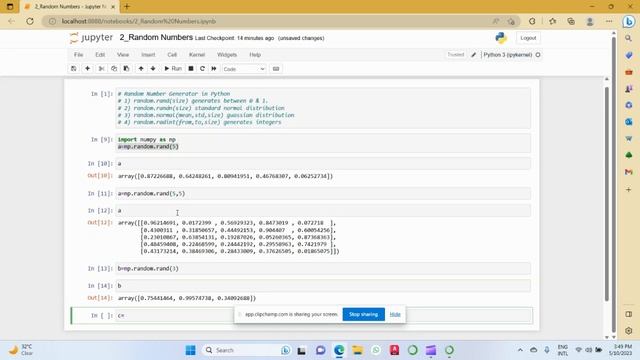Open browser Settings and more menu
The height and width of the screenshot is (360, 640).
(x=609, y=21)
